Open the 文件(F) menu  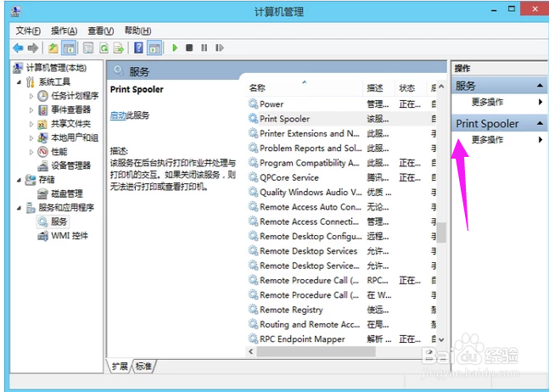tap(28, 31)
